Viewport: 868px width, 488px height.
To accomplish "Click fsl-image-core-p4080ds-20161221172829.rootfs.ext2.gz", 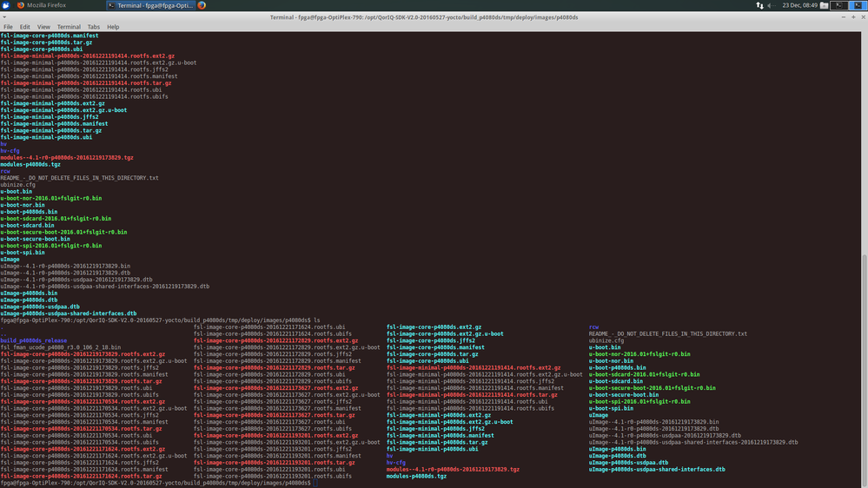I will [x=275, y=341].
